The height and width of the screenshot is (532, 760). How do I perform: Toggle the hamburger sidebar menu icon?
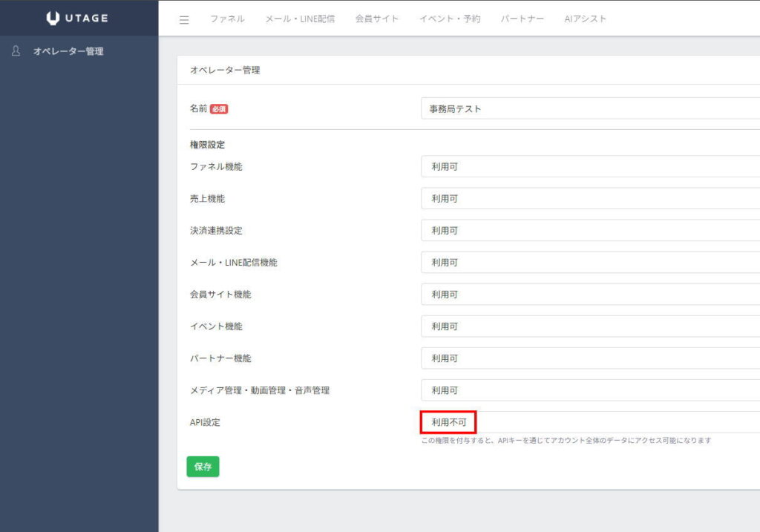click(184, 19)
